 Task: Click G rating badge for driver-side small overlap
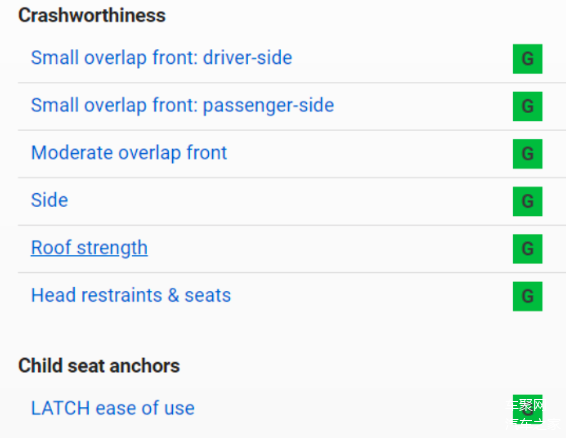(527, 59)
